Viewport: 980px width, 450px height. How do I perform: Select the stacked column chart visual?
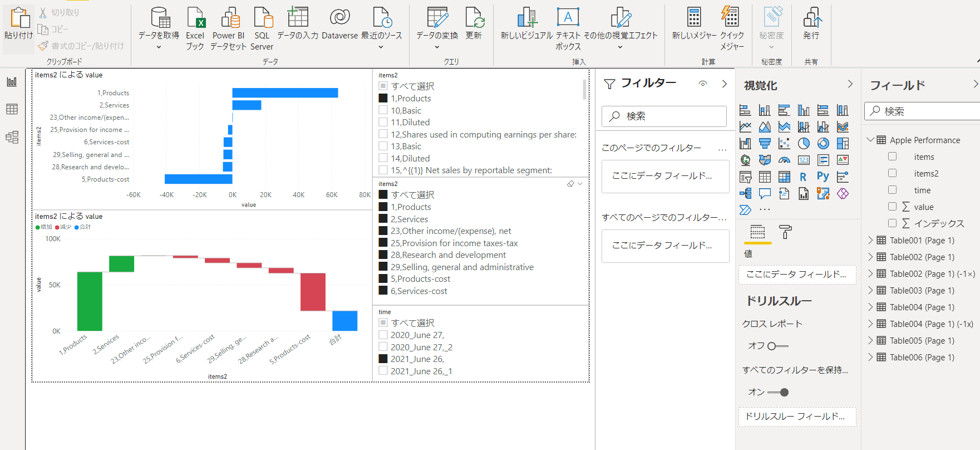765,110
